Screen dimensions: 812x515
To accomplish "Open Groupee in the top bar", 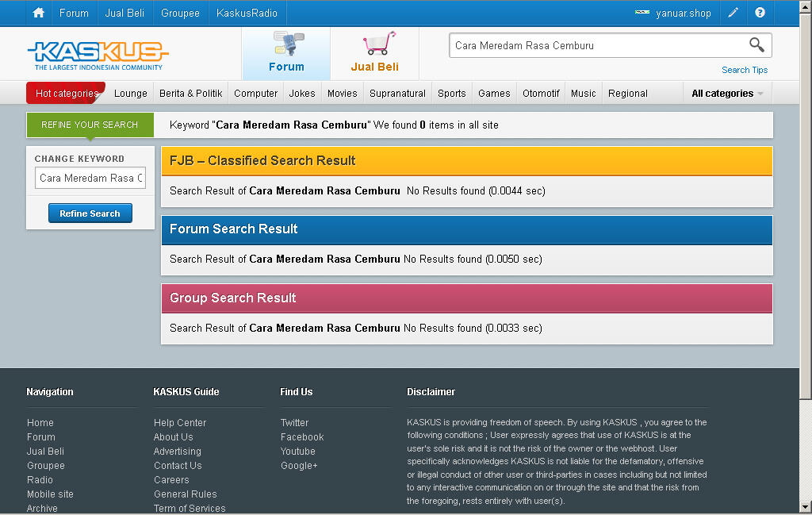I will (x=180, y=13).
